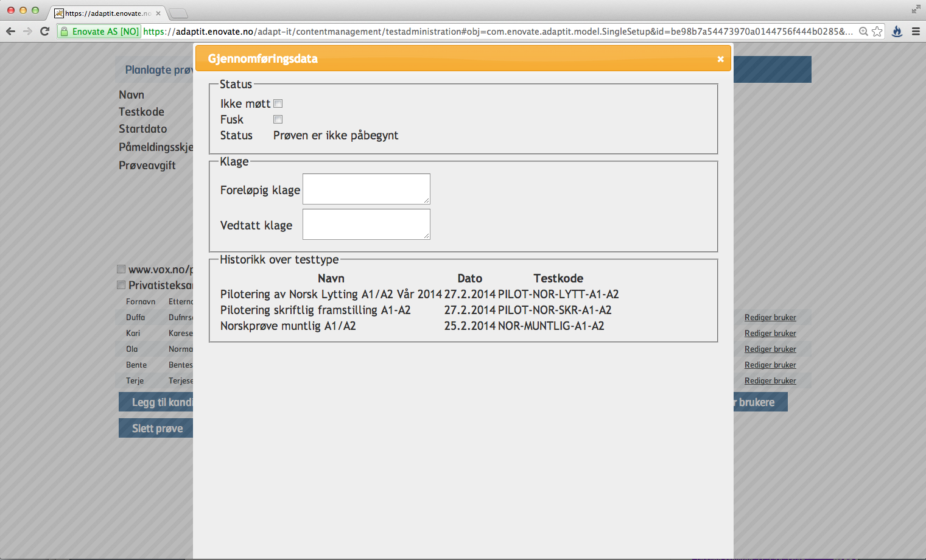Screen dimensions: 926x560
Task: Close the adaptit.enovate.no browser tab
Action: click(158, 13)
